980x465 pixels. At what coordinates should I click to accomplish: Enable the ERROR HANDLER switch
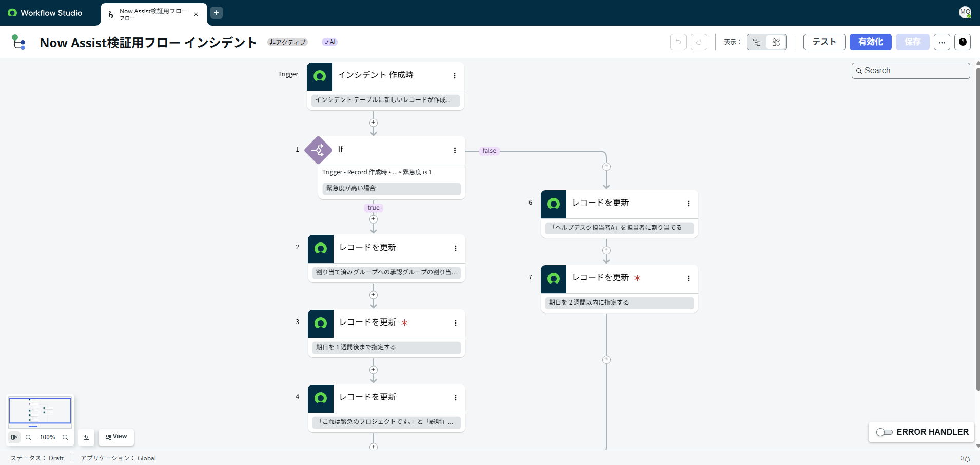click(884, 432)
